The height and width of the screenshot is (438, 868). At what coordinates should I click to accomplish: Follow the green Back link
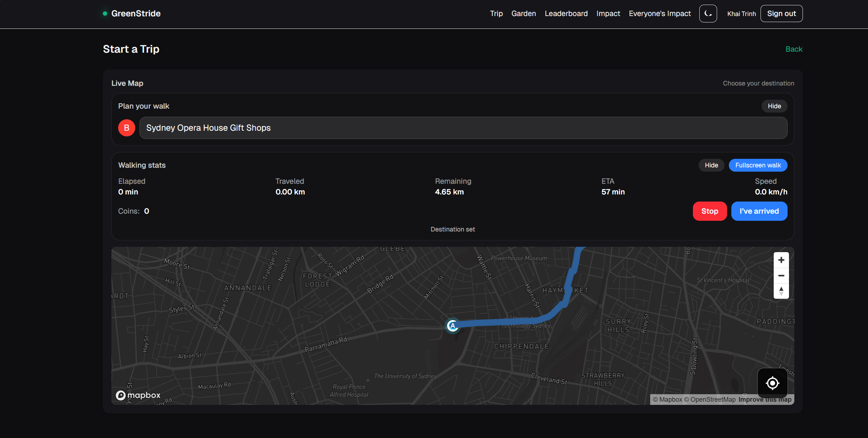click(794, 49)
